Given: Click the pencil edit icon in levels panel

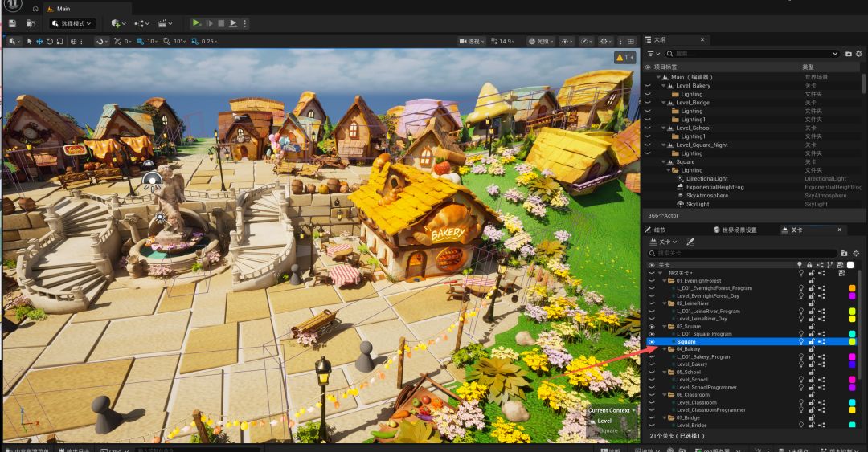Looking at the screenshot, I should (x=690, y=242).
